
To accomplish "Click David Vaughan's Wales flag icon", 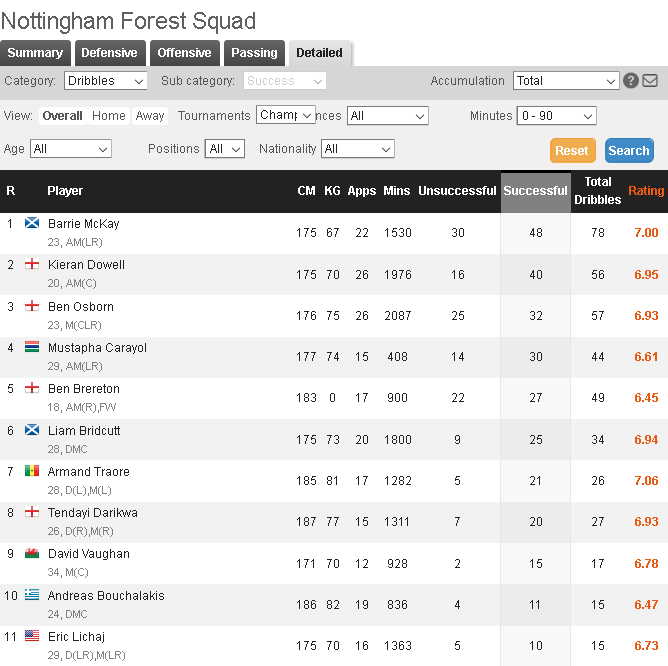I will [x=32, y=554].
